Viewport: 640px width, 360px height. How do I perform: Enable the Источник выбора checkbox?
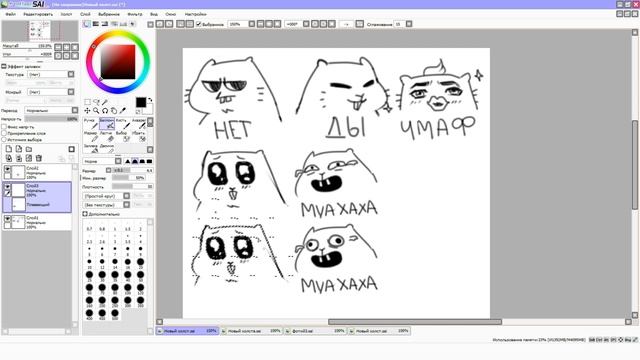pyautogui.click(x=4, y=140)
